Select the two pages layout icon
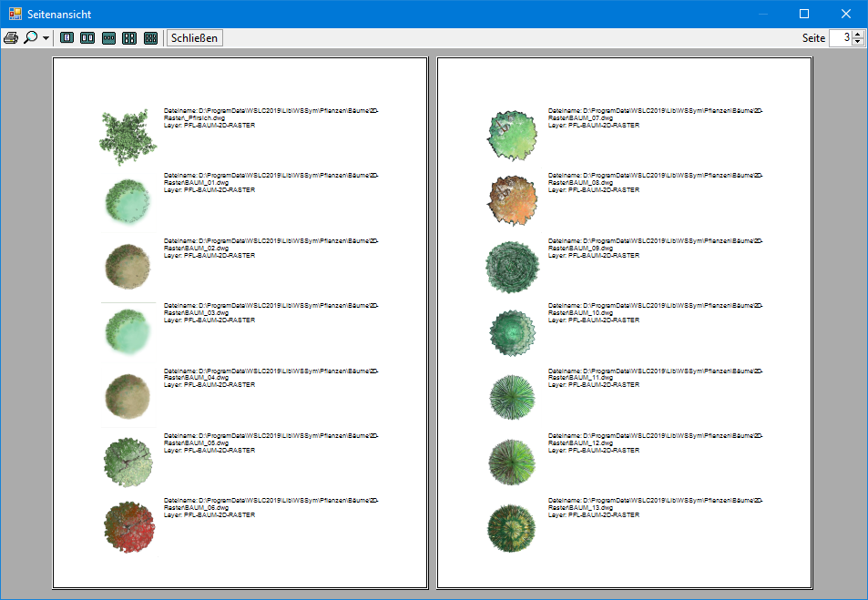The width and height of the screenshot is (868, 600). (87, 38)
